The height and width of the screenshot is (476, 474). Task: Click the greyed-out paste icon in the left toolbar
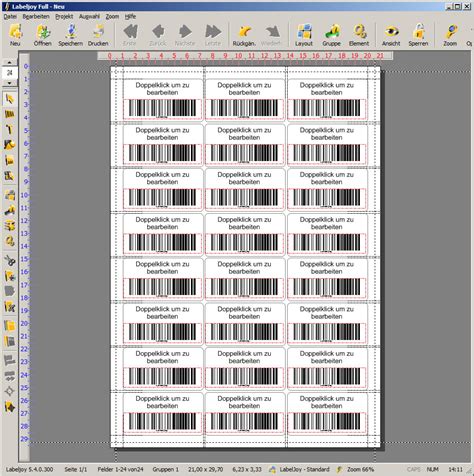click(10, 291)
